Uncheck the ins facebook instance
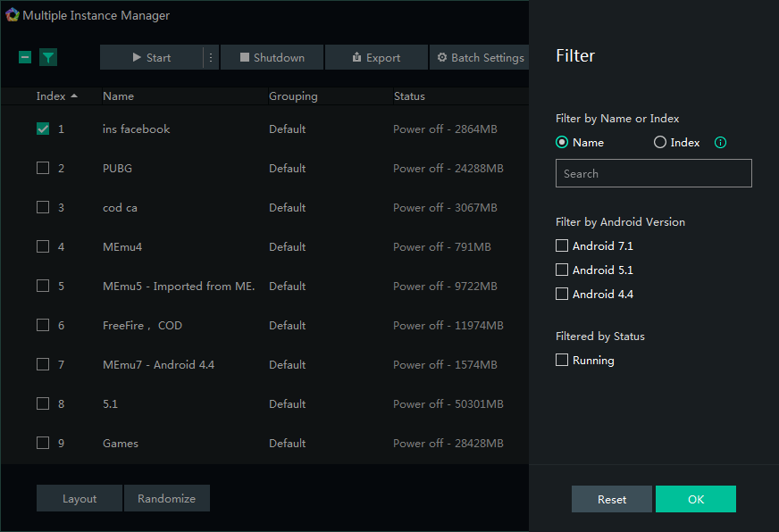The height and width of the screenshot is (532, 779). [43, 129]
